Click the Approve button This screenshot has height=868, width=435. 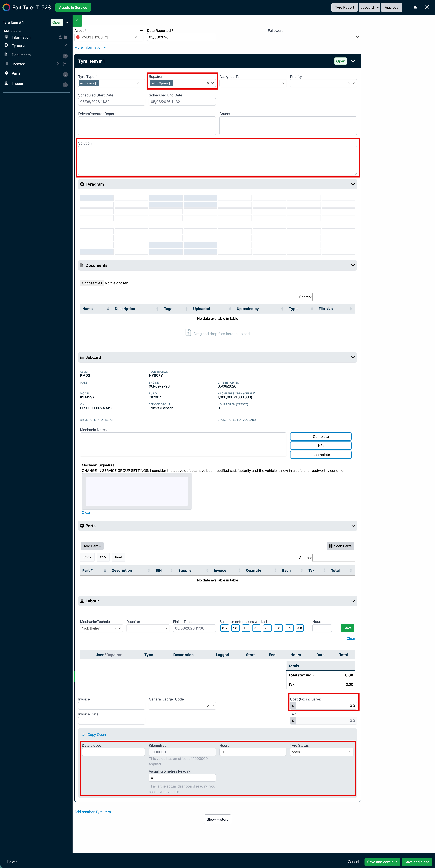[391, 7]
